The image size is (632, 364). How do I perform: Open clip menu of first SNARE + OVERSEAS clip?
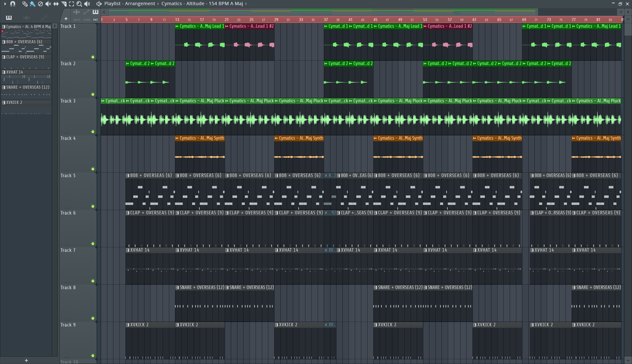click(177, 288)
